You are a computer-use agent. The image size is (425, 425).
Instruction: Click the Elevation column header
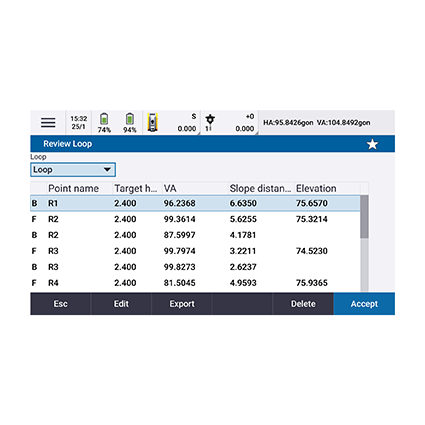coord(316,189)
